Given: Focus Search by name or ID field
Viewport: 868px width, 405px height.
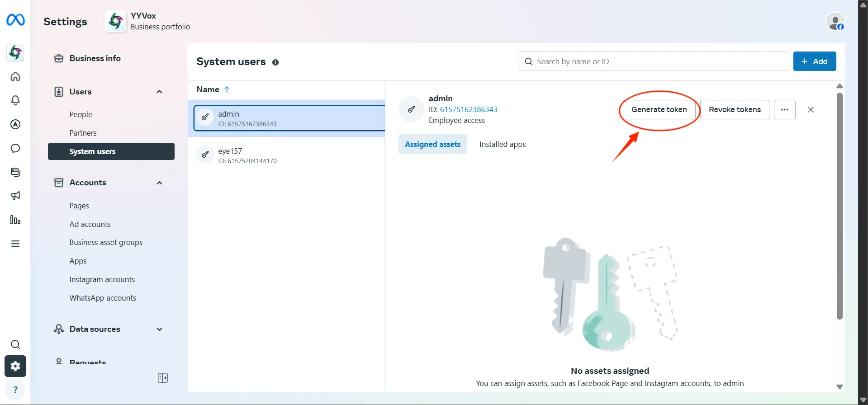Looking at the screenshot, I should coord(653,61).
